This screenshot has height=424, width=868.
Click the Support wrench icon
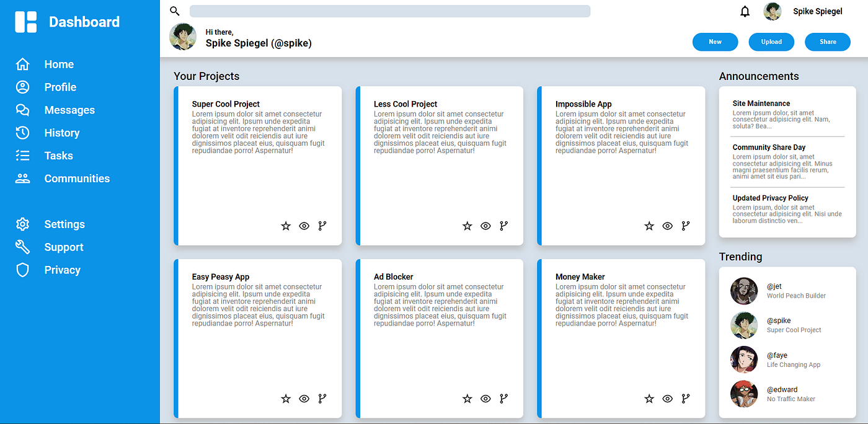tap(22, 247)
